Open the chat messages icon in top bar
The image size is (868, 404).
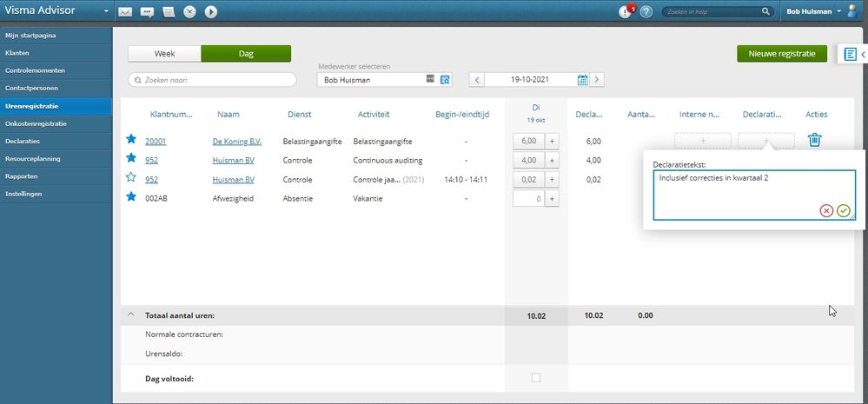pyautogui.click(x=147, y=11)
